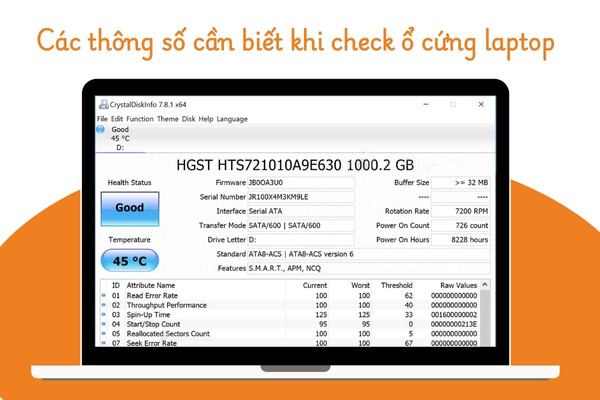Click the 45 °C temperature button
This screenshot has width=600, height=400.
tap(130, 261)
